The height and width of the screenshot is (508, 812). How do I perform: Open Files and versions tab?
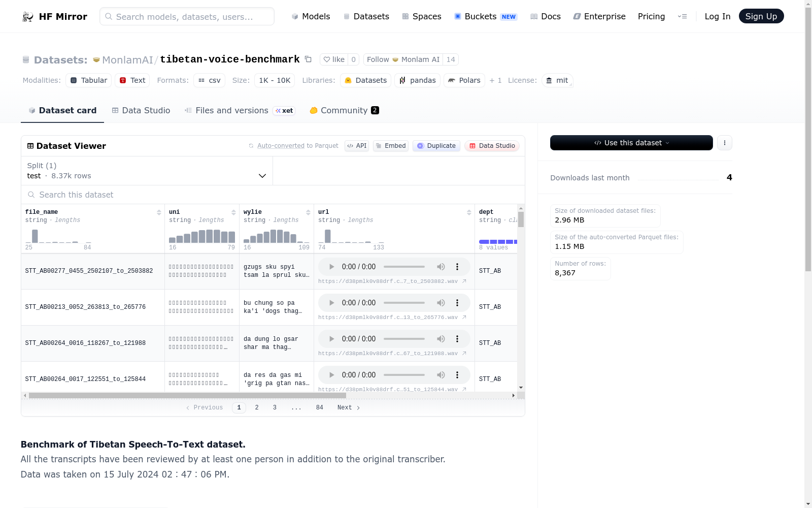(240, 110)
